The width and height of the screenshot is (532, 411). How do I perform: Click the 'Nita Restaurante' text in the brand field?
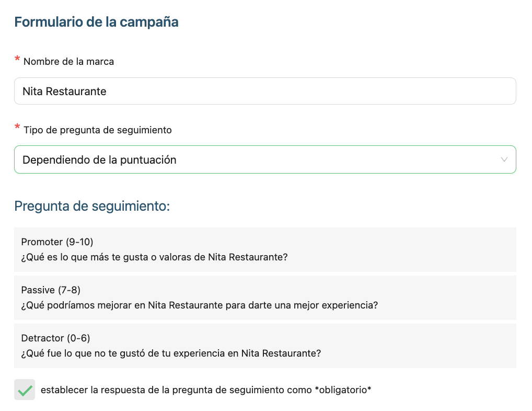pyautogui.click(x=64, y=92)
